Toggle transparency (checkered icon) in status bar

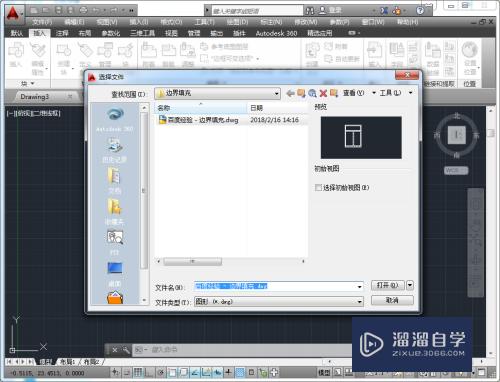[240, 372]
